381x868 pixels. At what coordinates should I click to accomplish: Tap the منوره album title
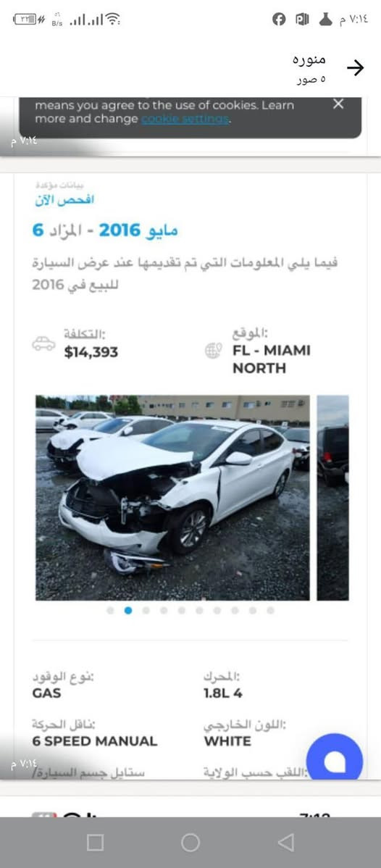click(309, 59)
